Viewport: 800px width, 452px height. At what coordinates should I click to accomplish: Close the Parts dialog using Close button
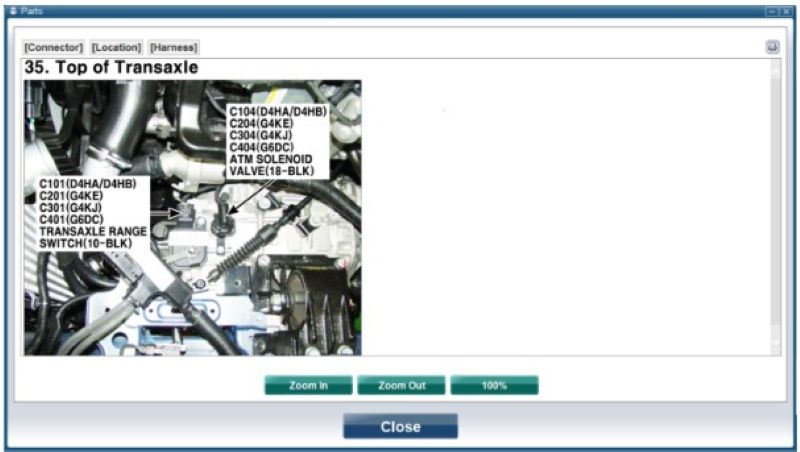pos(401,426)
